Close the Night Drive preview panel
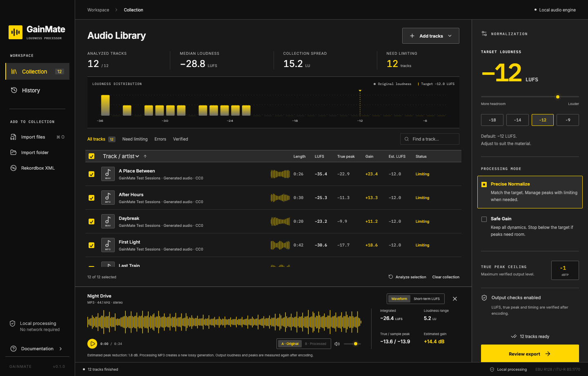The image size is (588, 376). pyautogui.click(x=455, y=299)
